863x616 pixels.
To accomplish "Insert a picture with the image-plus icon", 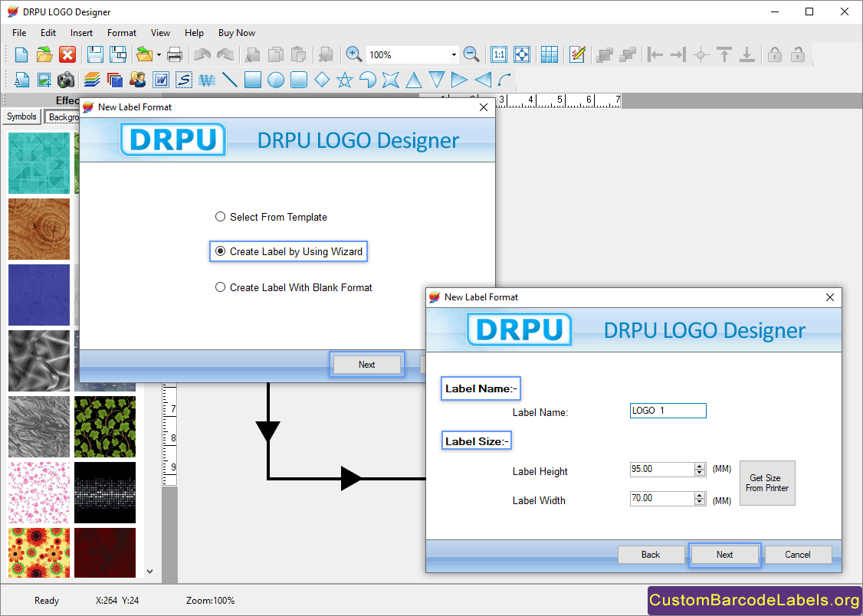I will pos(44,80).
